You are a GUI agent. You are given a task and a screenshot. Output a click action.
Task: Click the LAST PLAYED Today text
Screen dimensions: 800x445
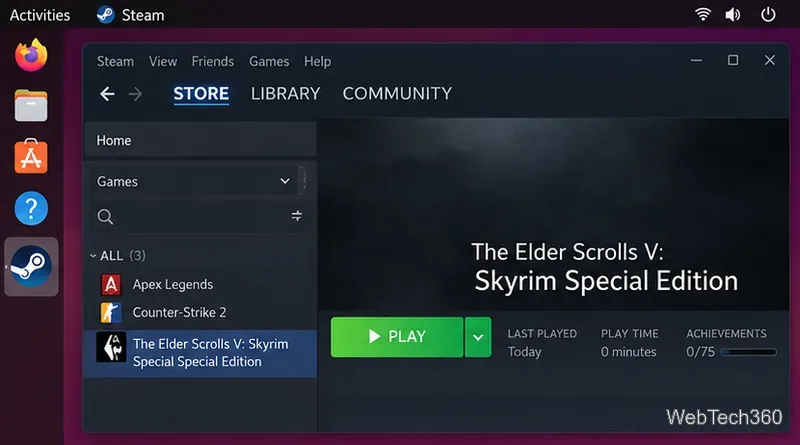(542, 343)
